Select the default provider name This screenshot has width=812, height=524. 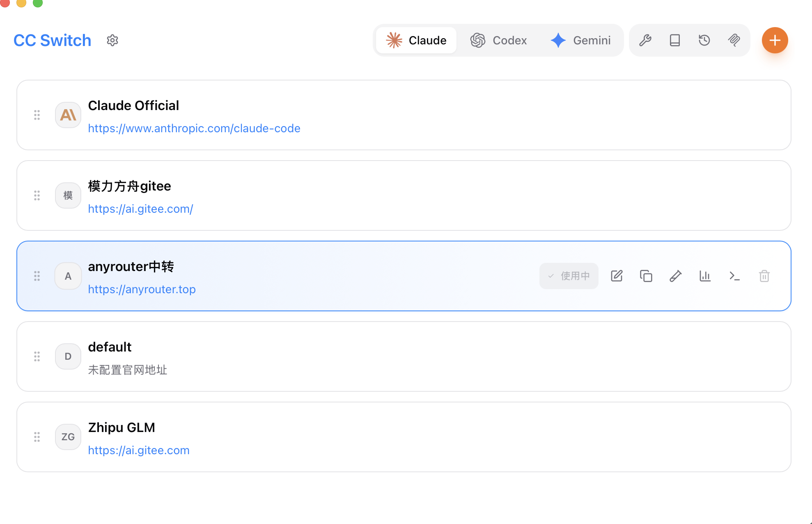point(110,347)
